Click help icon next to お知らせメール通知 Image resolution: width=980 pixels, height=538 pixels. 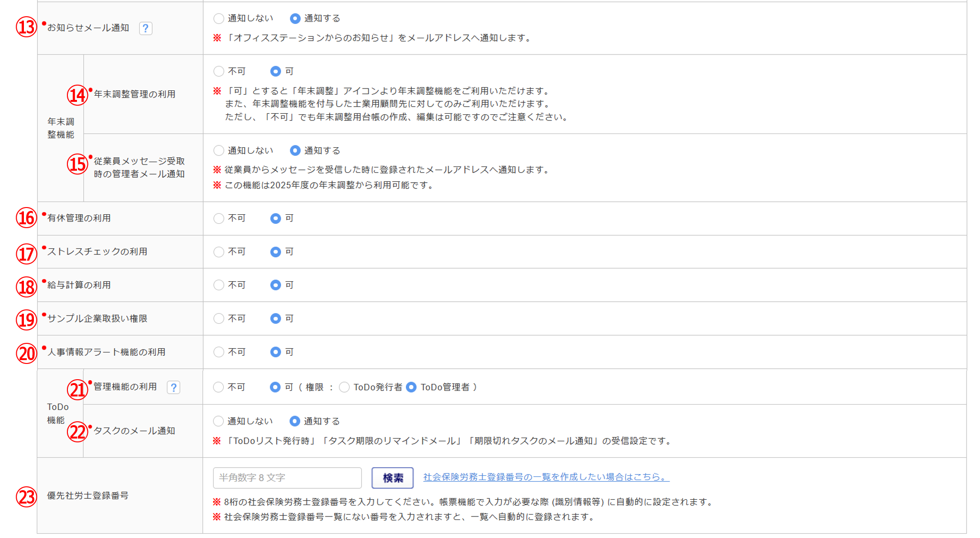(146, 28)
